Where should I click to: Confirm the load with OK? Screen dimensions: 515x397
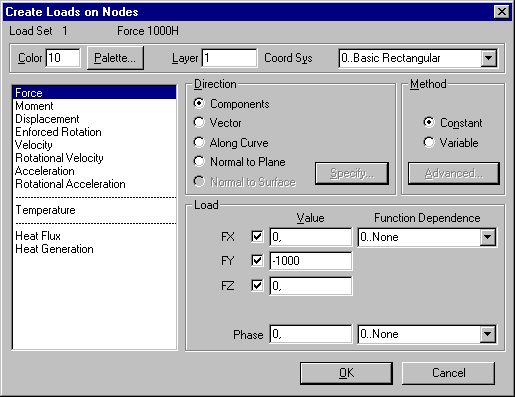pyautogui.click(x=346, y=373)
